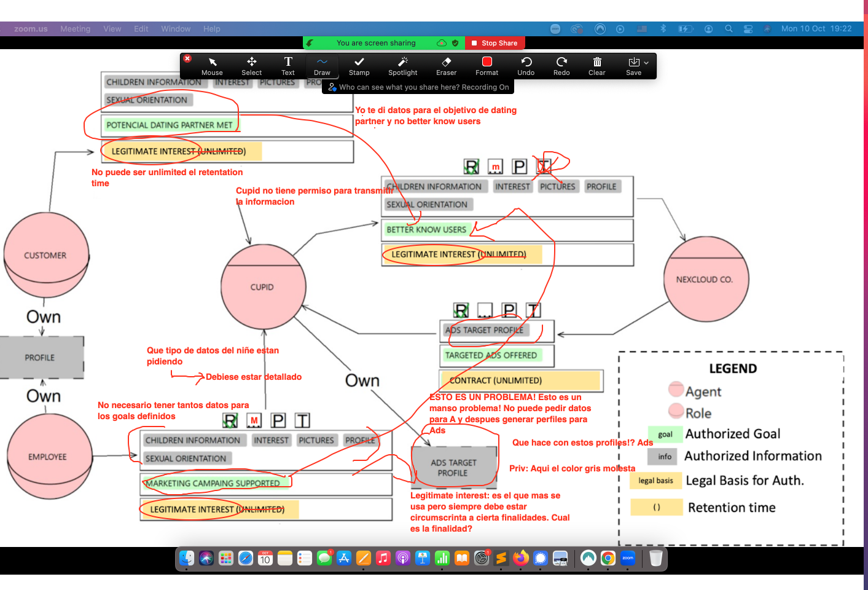The image size is (868, 590).
Task: Activate the Text annotation tool
Action: 288,66
